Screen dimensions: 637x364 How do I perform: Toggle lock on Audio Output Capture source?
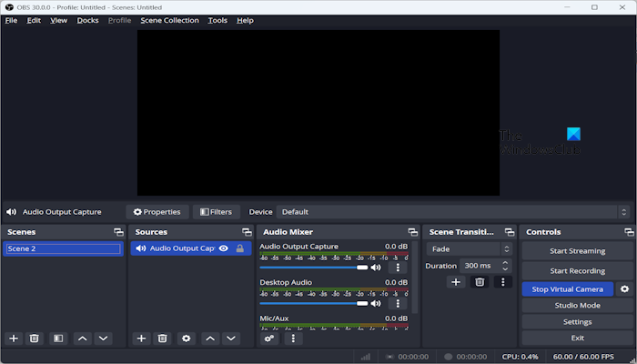pos(240,248)
